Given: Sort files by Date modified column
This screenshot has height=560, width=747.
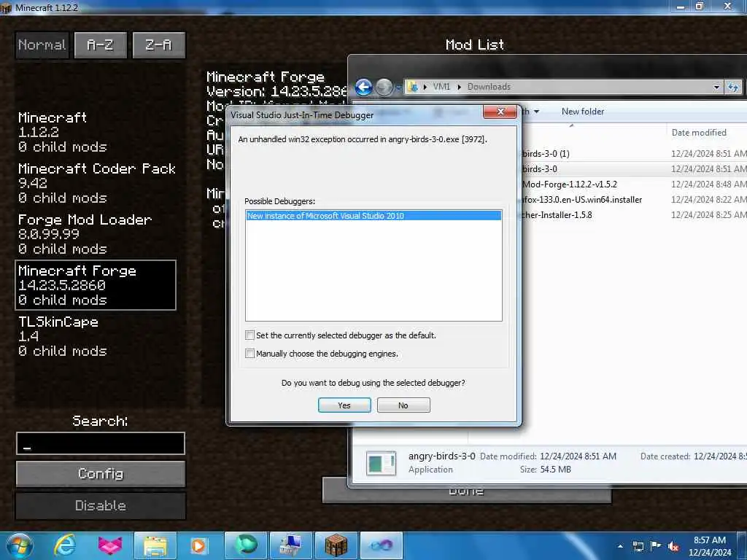Looking at the screenshot, I should (x=699, y=133).
